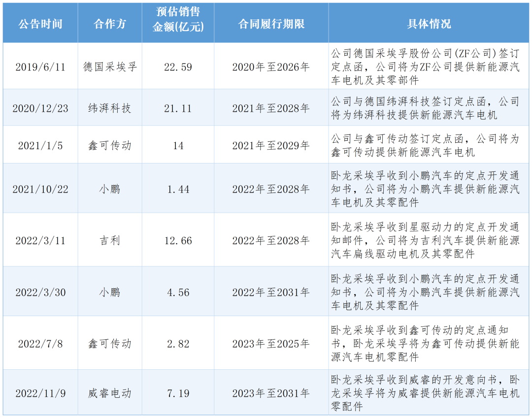Select the amount cell 7.19
Screen dimensions: 532x418
coord(178,393)
